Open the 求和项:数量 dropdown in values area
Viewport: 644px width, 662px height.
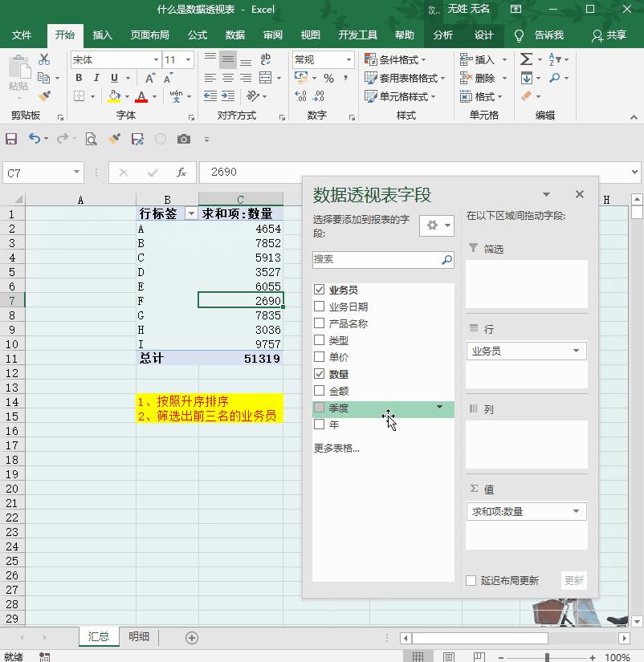pyautogui.click(x=576, y=511)
